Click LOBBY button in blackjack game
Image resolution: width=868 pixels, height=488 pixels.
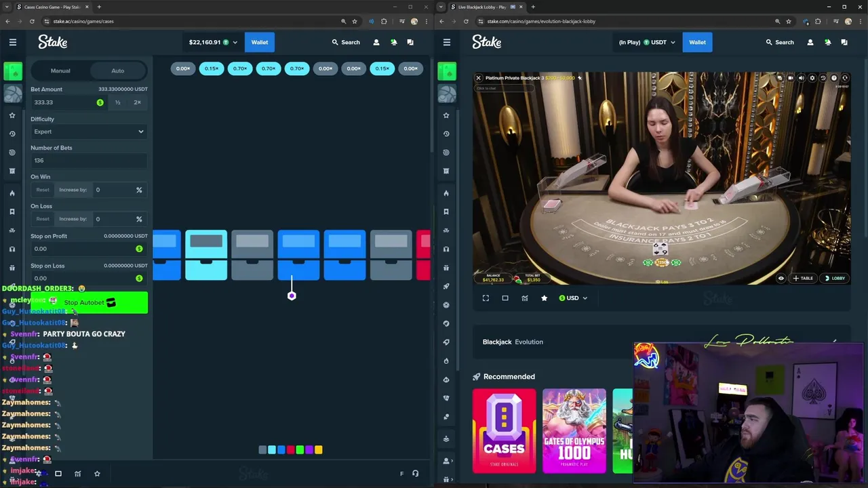tap(835, 278)
